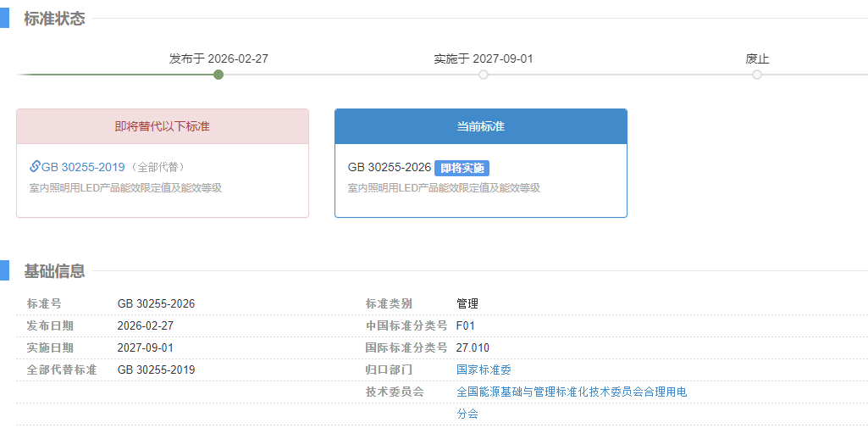This screenshot has width=868, height=428.
Task: Click the （全部代替） note text
Action: 158,167
